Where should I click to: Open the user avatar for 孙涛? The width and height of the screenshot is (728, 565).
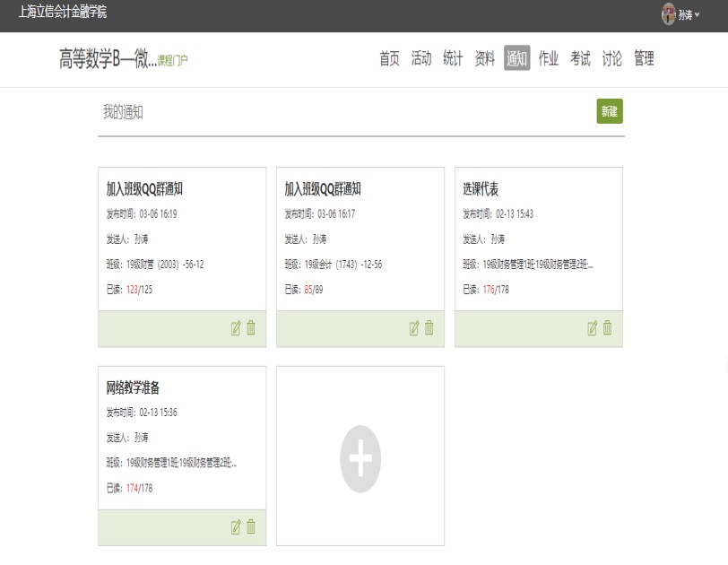[669, 13]
